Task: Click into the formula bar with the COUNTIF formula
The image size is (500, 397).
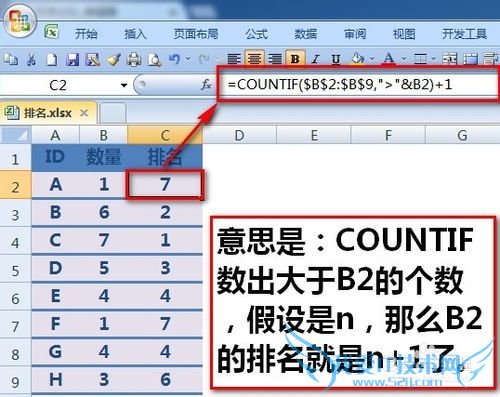Action: point(359,85)
